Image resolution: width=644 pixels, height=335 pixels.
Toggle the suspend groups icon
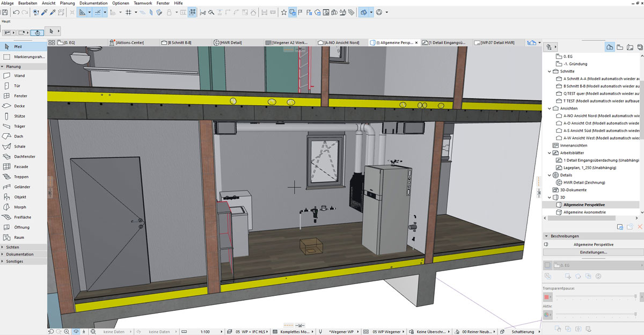coord(193,12)
